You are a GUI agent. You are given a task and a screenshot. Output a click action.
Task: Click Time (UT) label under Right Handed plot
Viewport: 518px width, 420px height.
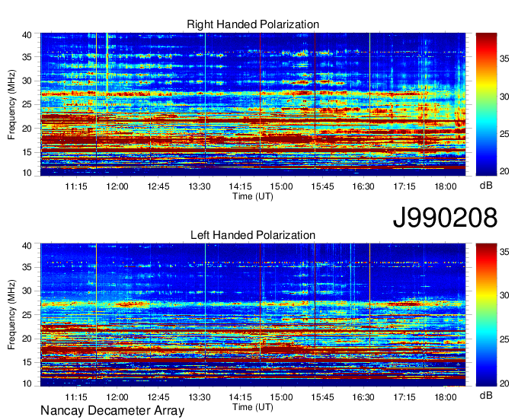(x=253, y=196)
